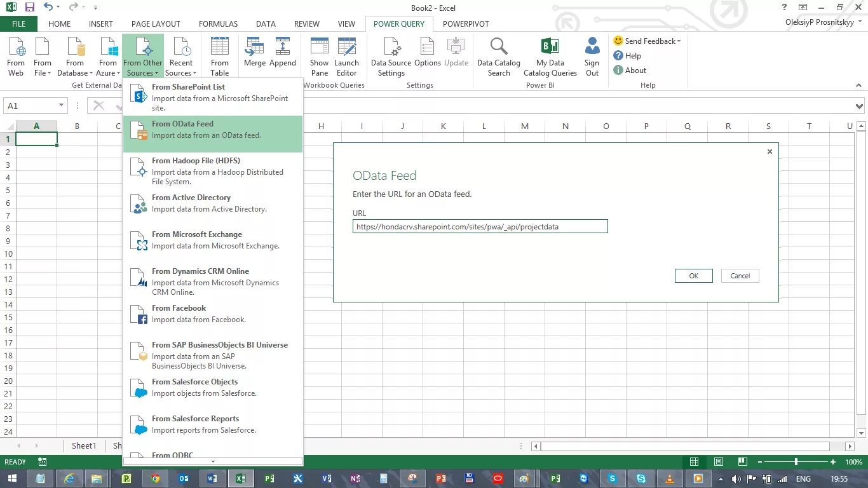The width and height of the screenshot is (868, 488).
Task: Open the FILE tab
Action: click(18, 24)
